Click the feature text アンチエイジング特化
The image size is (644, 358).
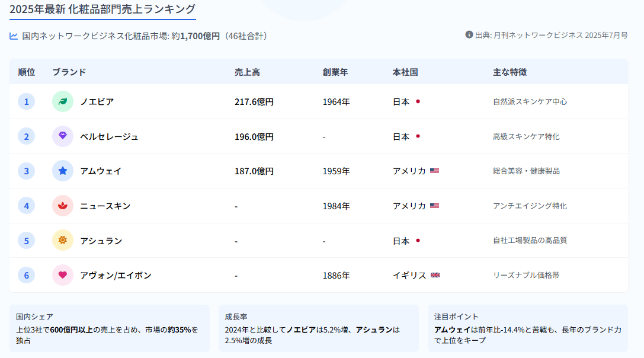(x=530, y=206)
